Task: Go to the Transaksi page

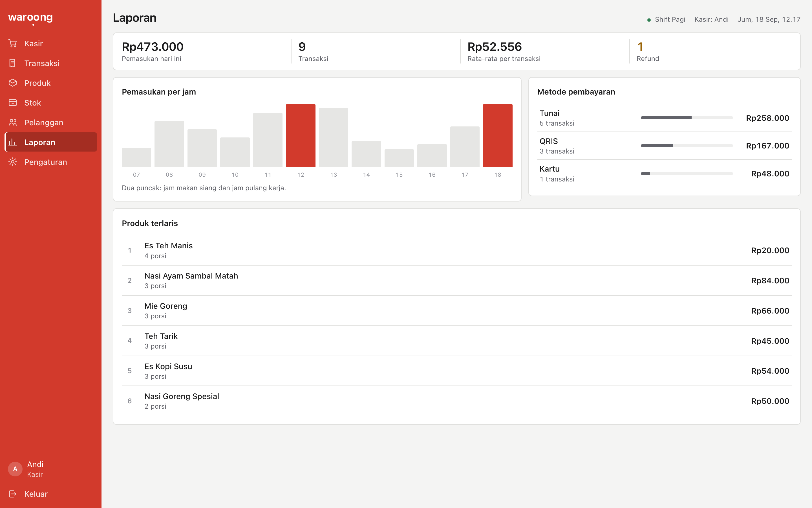Action: 51,63
